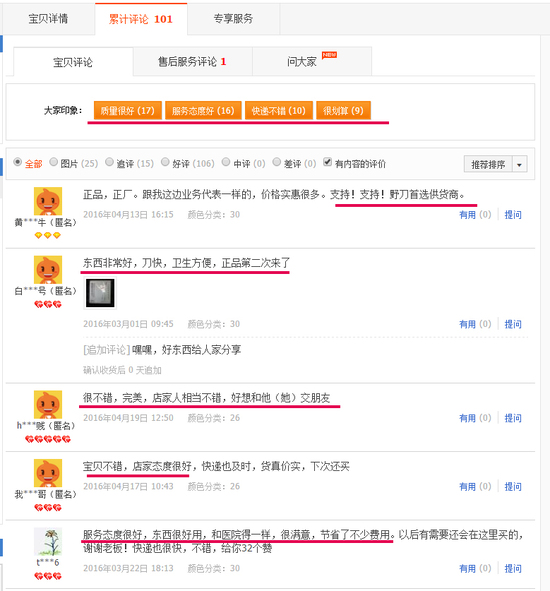Viewport: 550px width, 591px height.
Task: Open the 专享服务 tab
Action: (x=233, y=19)
